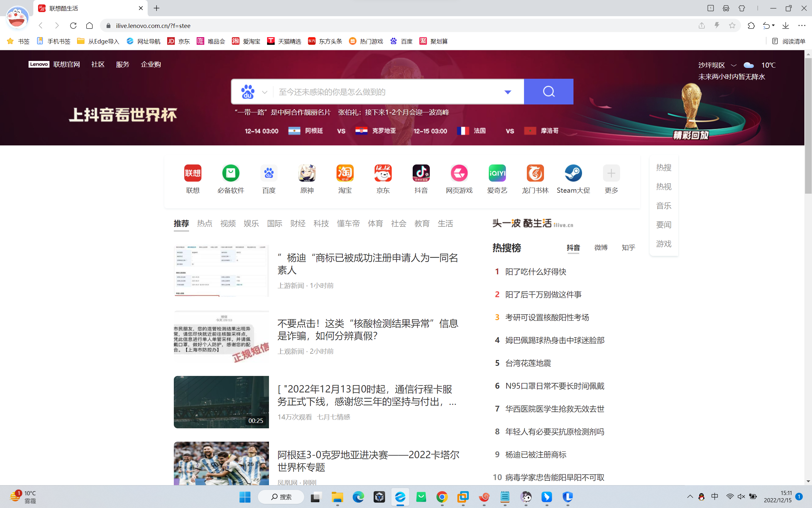Open hot search 杨迪已被注册商标
812x508 pixels.
[x=535, y=455]
